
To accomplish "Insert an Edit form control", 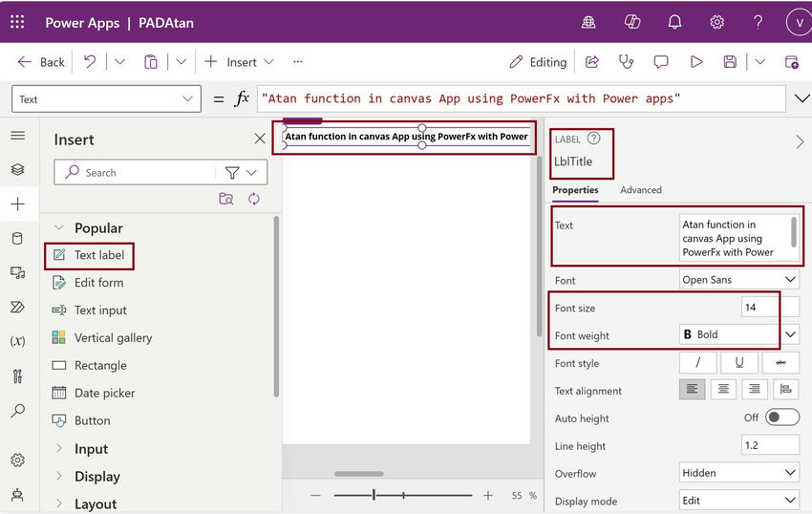I will (x=88, y=283).
